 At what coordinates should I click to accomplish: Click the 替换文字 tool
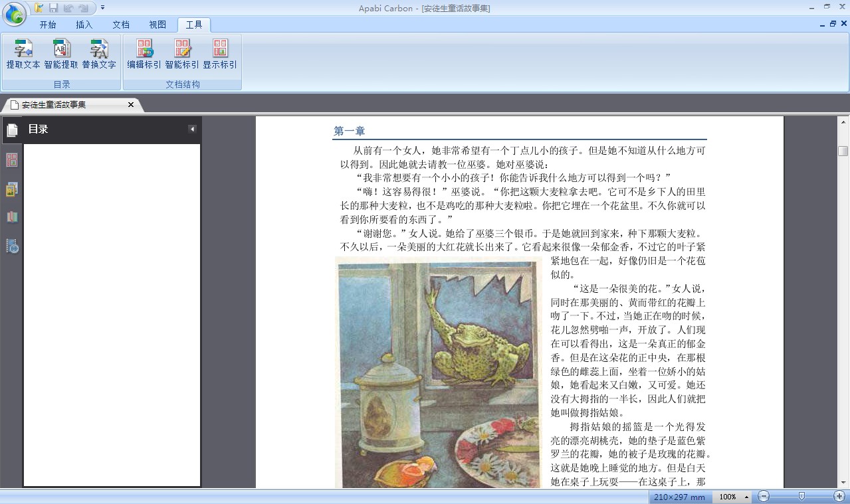(x=99, y=54)
